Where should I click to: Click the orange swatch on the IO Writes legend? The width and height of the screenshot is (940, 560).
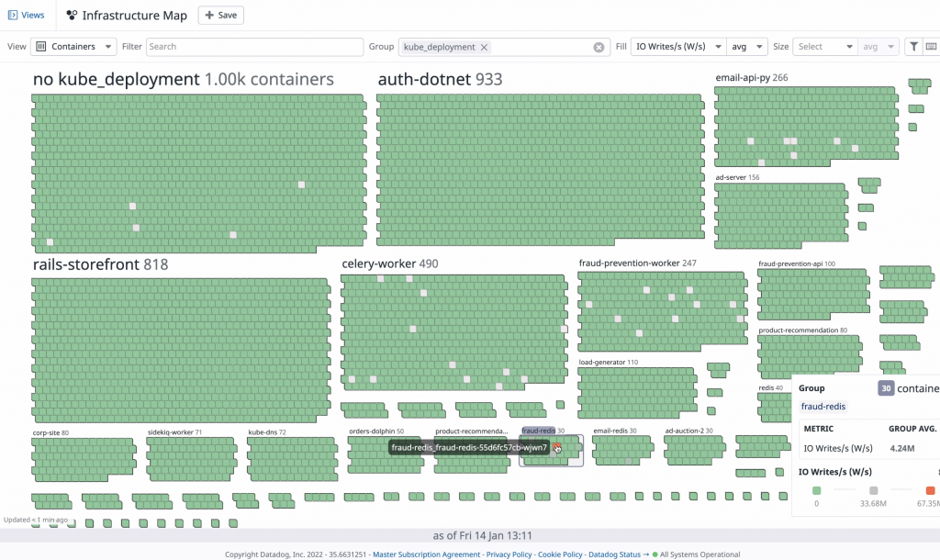(929, 490)
